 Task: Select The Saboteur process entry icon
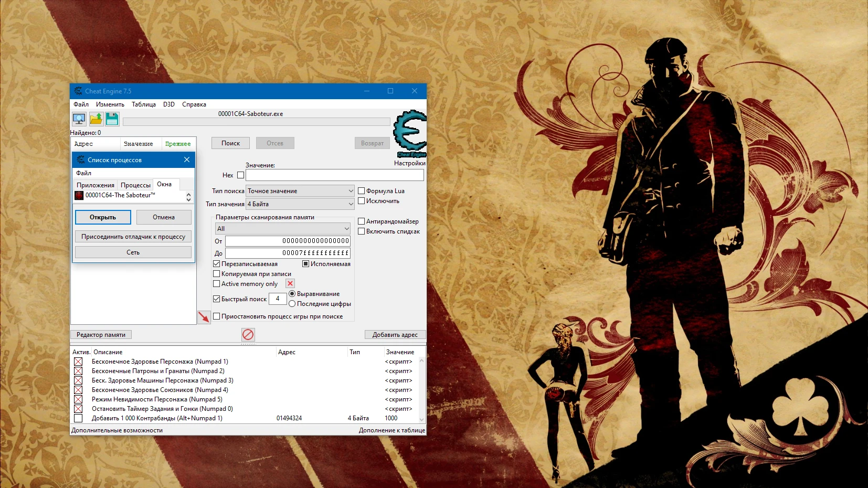pos(79,195)
